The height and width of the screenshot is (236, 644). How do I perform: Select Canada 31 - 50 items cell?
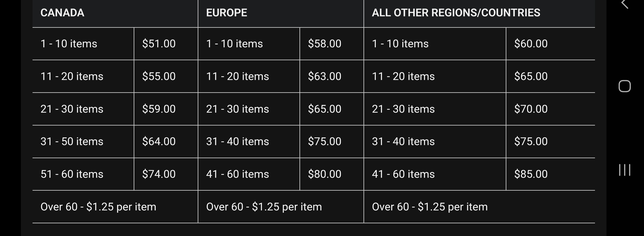point(83,142)
